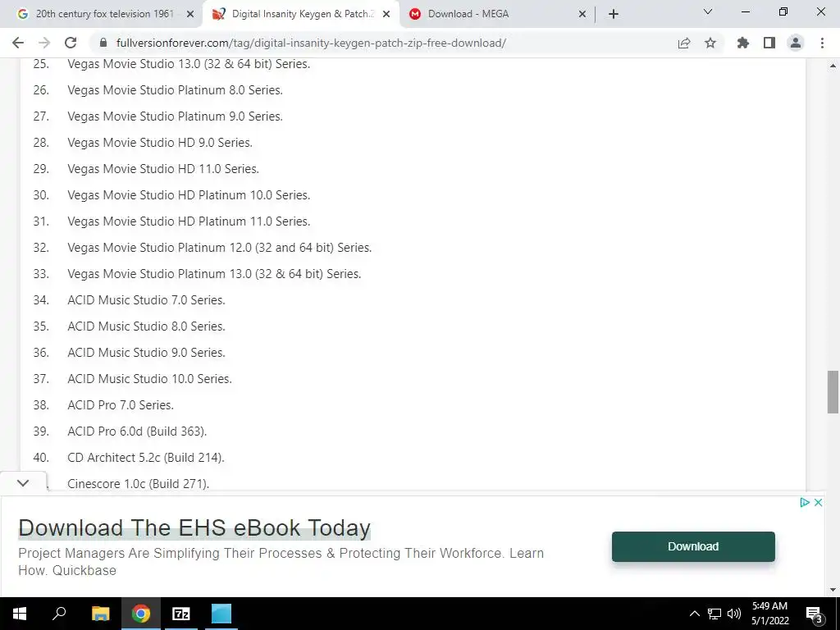Click 'Vegas Movie Studio Platinum 13.0' list item
Screen dimensions: 840x630
point(214,274)
